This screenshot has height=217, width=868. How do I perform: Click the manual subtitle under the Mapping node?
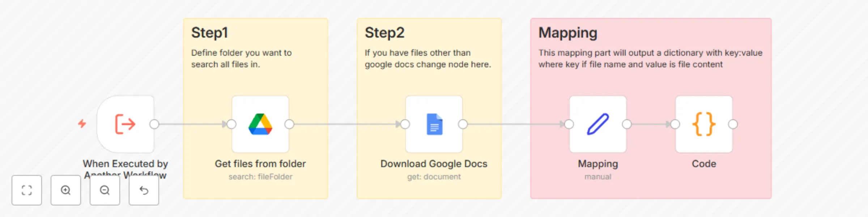(x=597, y=176)
